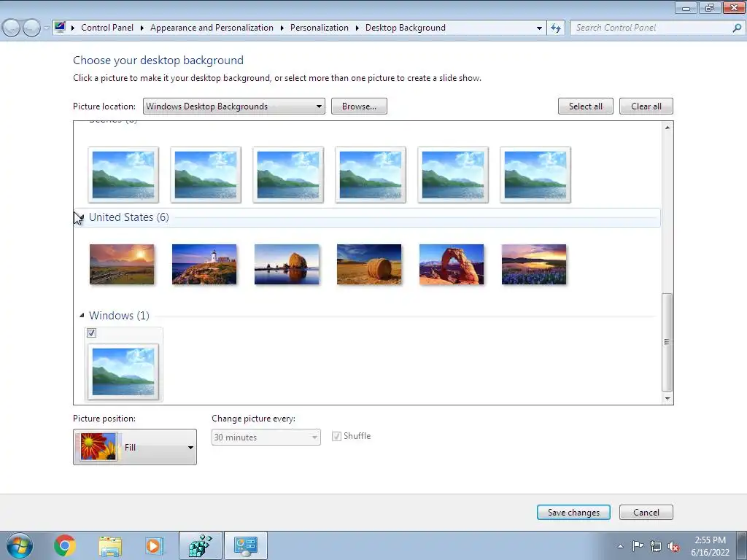Click the refresh button beside address bar

(x=555, y=28)
